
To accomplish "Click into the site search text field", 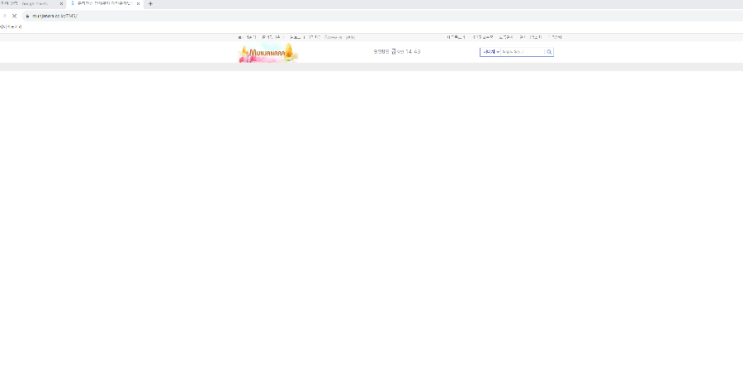I will (523, 52).
